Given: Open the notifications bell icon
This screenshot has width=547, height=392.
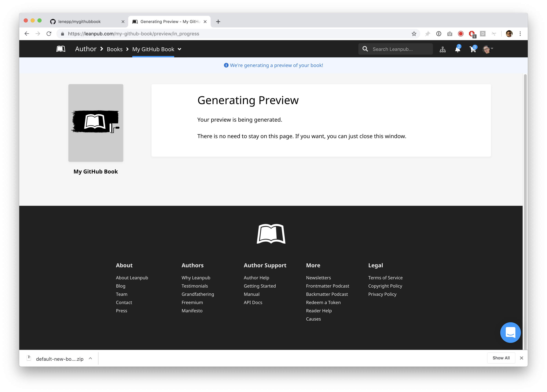Looking at the screenshot, I should tap(457, 49).
